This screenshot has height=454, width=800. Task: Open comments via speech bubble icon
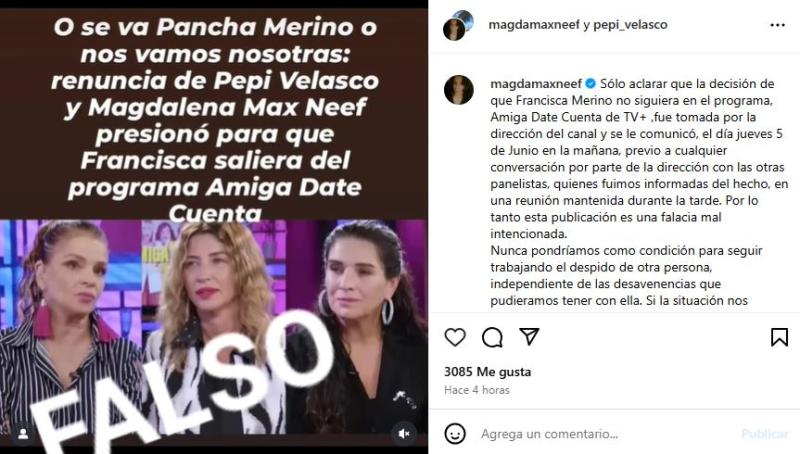[x=492, y=337]
